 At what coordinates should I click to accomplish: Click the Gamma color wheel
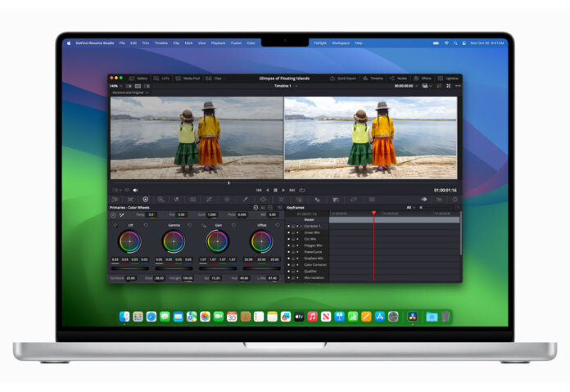pyautogui.click(x=174, y=241)
